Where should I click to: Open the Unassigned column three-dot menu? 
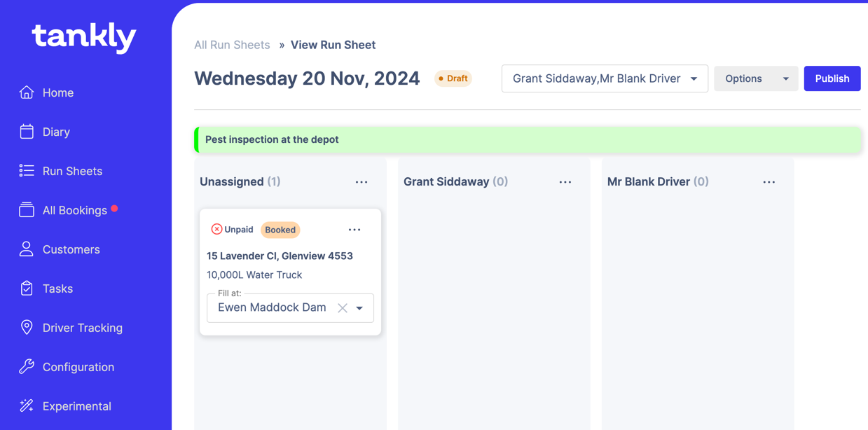[x=361, y=182]
